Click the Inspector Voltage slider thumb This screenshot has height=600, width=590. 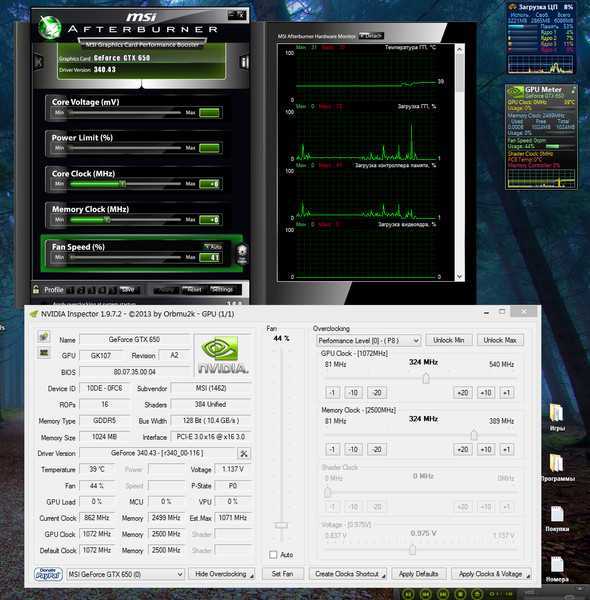(x=412, y=549)
